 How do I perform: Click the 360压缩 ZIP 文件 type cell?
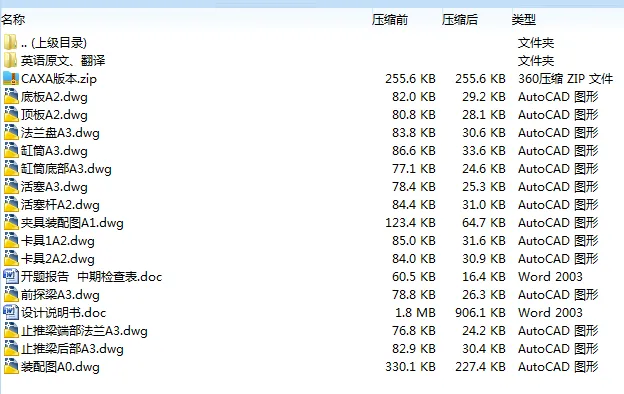pos(565,78)
